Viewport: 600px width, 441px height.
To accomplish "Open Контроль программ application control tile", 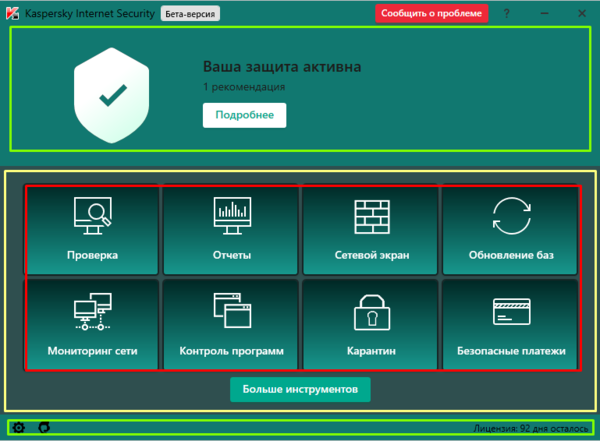I will point(231,325).
